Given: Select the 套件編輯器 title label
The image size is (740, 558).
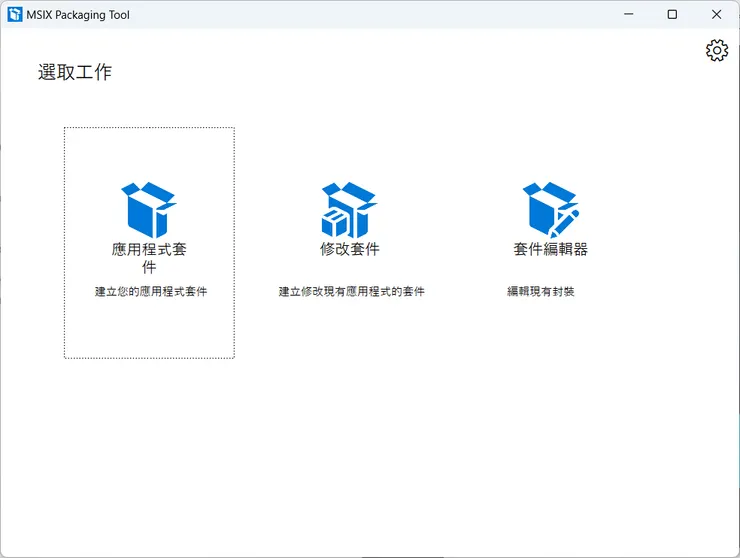Looking at the screenshot, I should 550,249.
